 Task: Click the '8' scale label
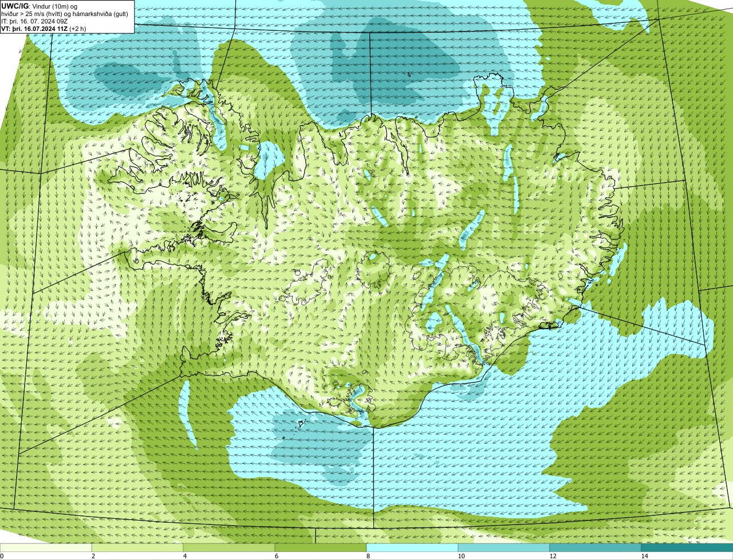(368, 556)
